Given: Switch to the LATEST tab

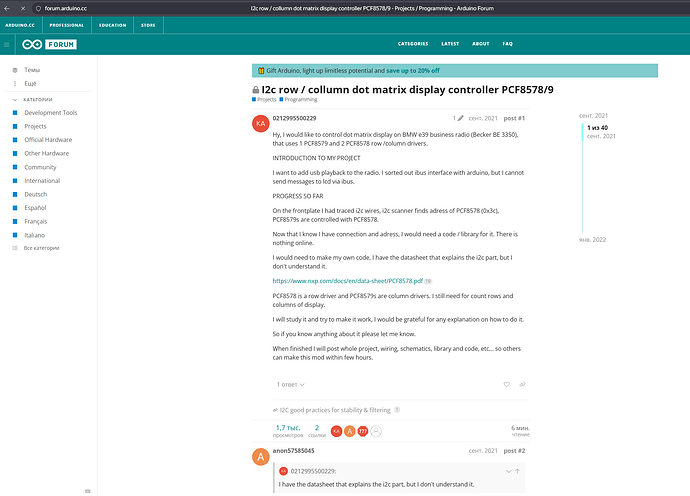Looking at the screenshot, I should (x=450, y=44).
